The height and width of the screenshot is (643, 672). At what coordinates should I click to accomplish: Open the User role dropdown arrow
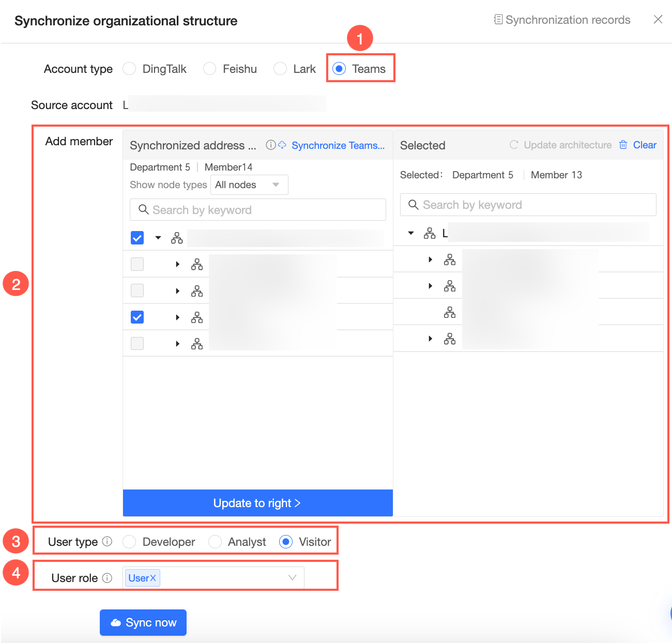pos(292,578)
